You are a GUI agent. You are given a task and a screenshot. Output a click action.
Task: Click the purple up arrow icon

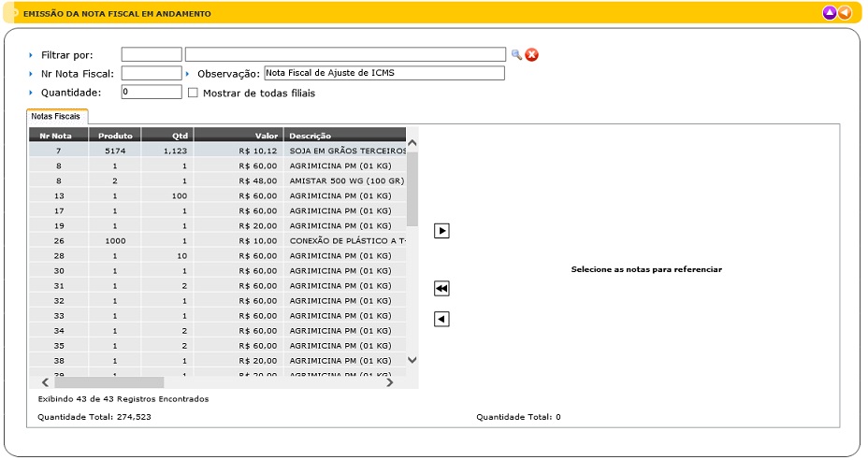829,13
